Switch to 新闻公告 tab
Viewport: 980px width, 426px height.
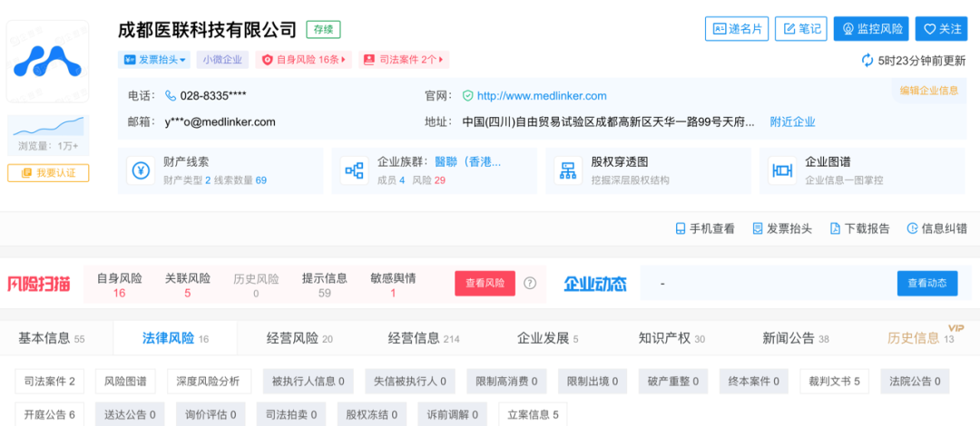(796, 339)
